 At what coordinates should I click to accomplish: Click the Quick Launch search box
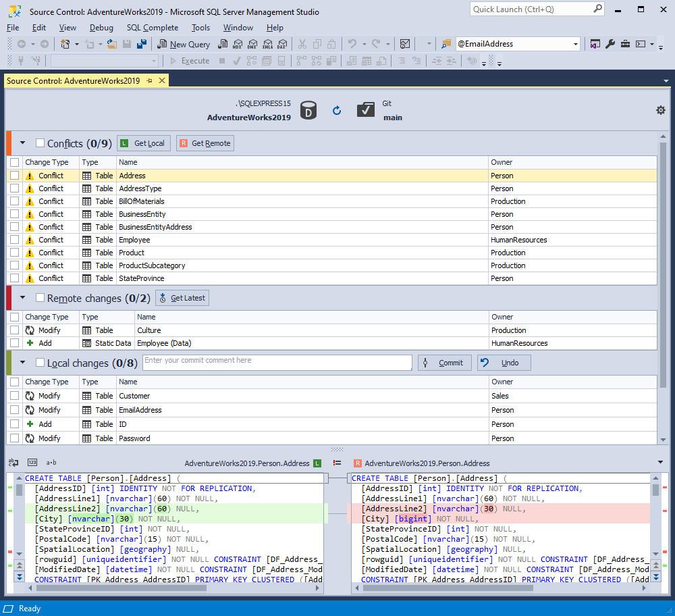[x=537, y=9]
